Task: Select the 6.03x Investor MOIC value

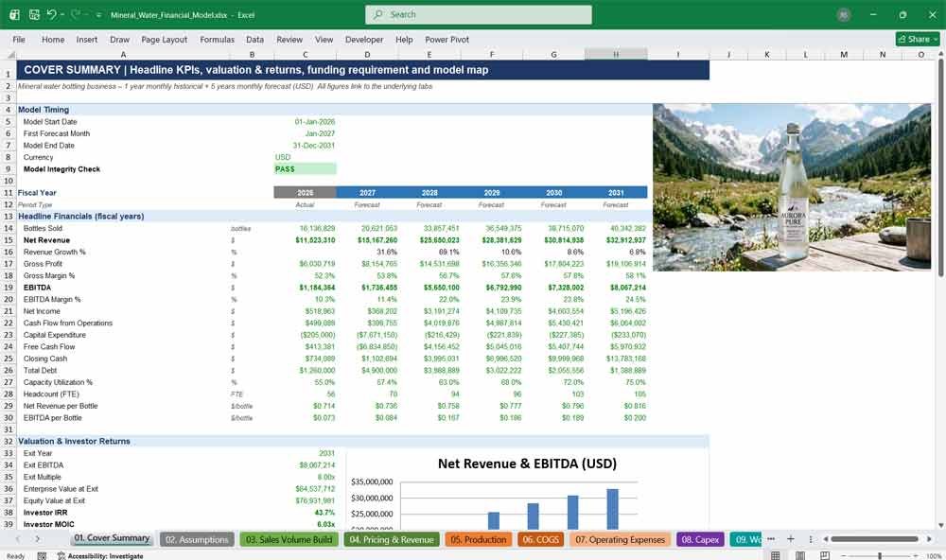Action: click(x=325, y=524)
